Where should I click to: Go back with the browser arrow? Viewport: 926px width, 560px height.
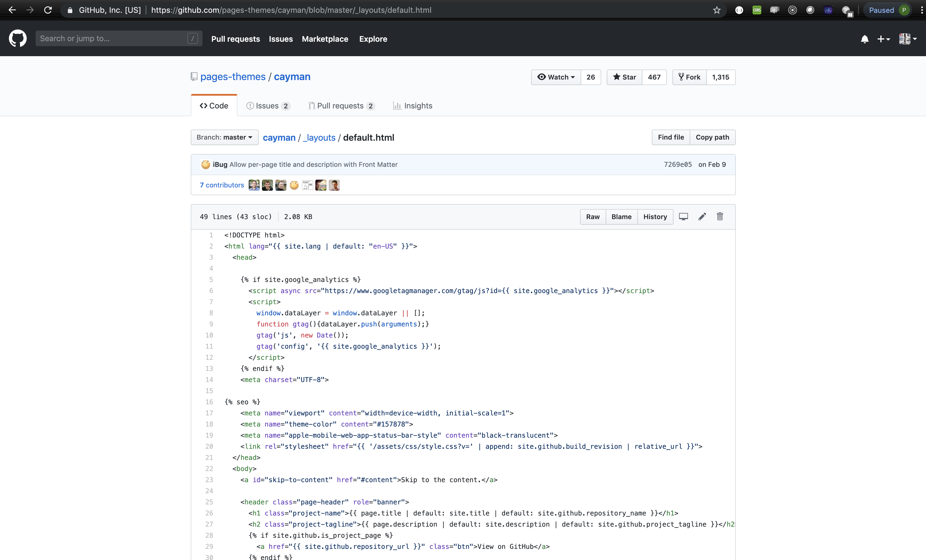pyautogui.click(x=12, y=10)
